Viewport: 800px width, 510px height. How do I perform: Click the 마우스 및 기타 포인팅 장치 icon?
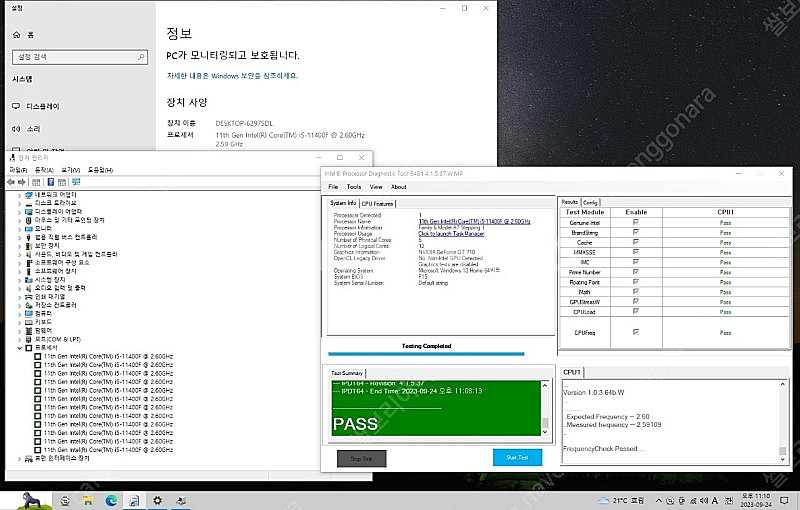click(x=29, y=220)
